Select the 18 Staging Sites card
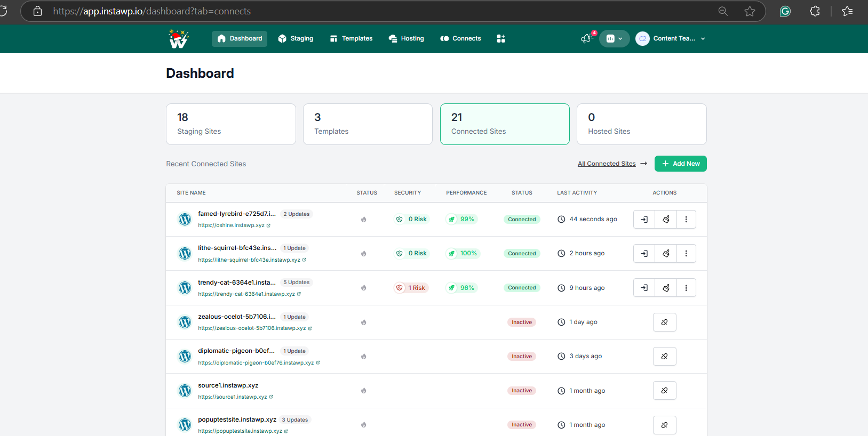 [231, 124]
